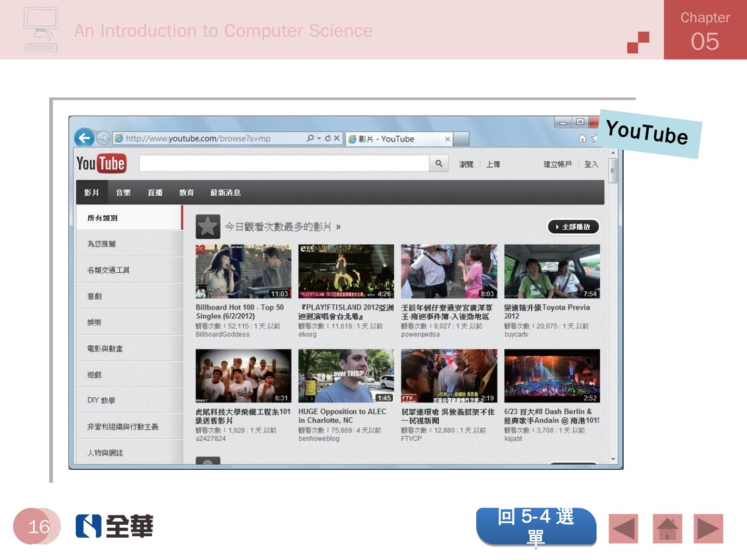747x560 pixels.
Task: Open the 2:19 FTV news video thumbnail
Action: click(x=449, y=376)
